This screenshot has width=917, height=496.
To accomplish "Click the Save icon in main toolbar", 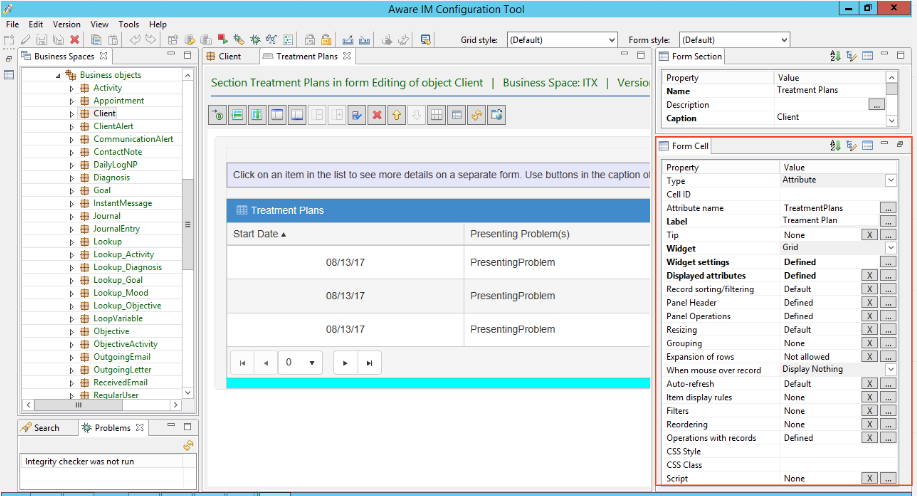I will 42,40.
